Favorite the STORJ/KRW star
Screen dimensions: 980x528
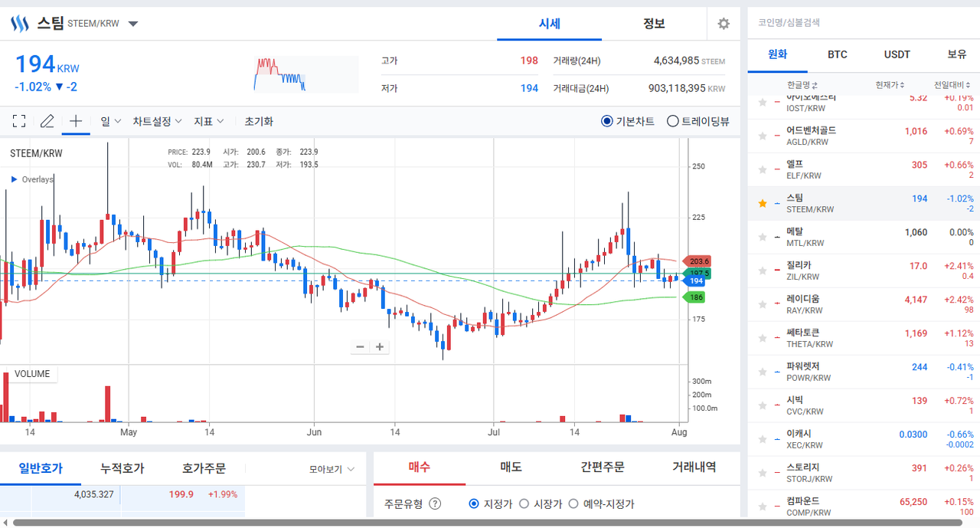point(762,473)
